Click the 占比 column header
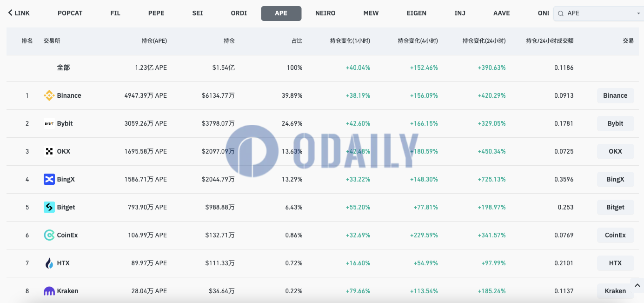The height and width of the screenshot is (303, 644). click(x=297, y=41)
